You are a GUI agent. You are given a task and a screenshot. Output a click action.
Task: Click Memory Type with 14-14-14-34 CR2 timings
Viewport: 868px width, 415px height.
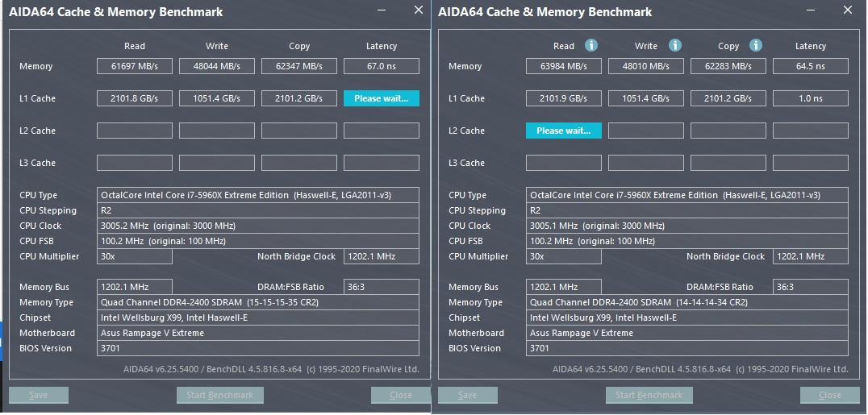(687, 302)
